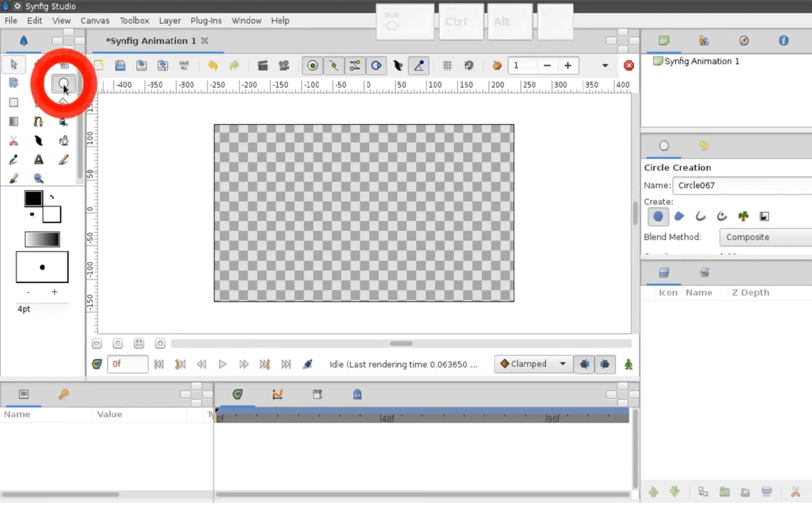This screenshot has width=812, height=505.
Task: Open the Clamped interpolation dropdown
Action: pos(533,364)
